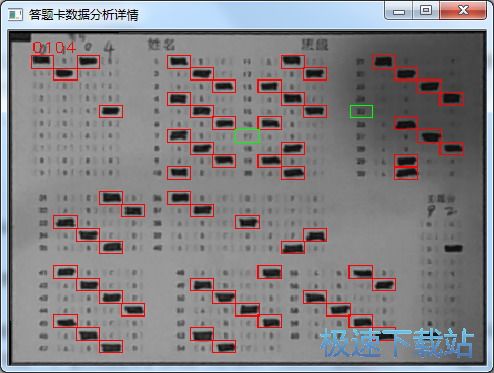The height and width of the screenshot is (373, 494).
Task: Click the green unanswered box at question 25
Action: (x=361, y=112)
